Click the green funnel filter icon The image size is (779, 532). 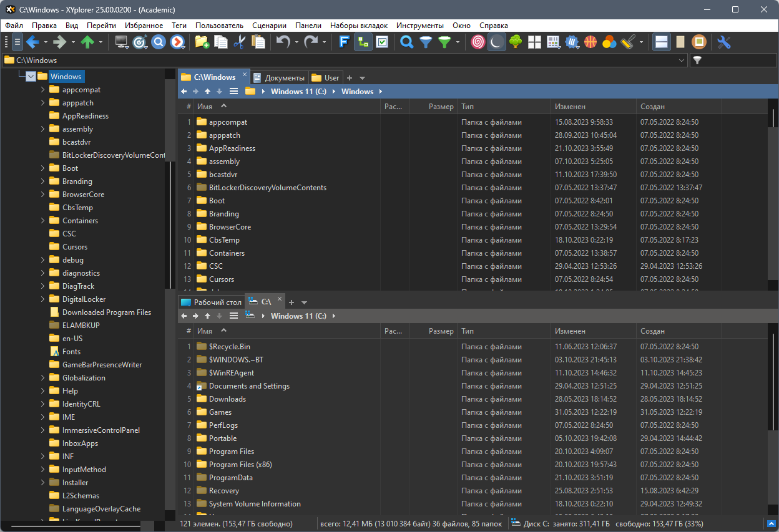(444, 42)
